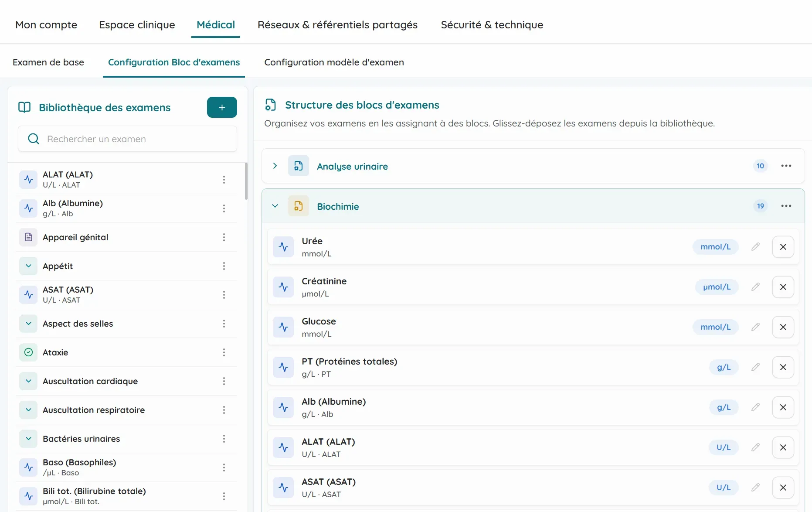Click the Biochimie block orange document icon
Screen dimensions: 812x512
[299, 206]
